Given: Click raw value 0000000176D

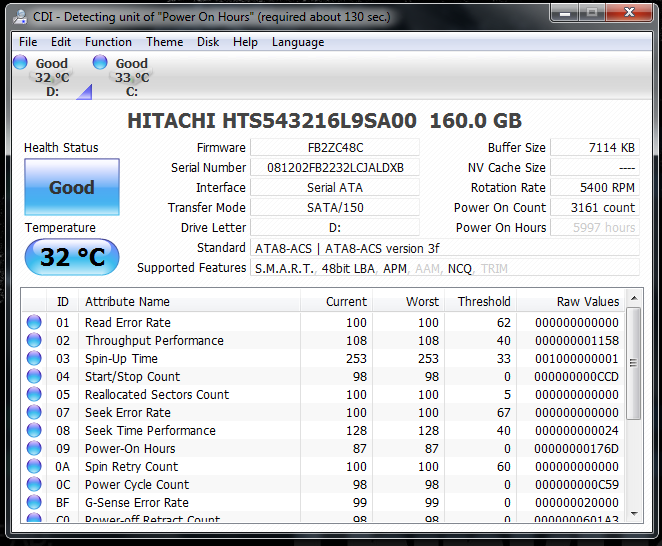Looking at the screenshot, I should pyautogui.click(x=576, y=448).
